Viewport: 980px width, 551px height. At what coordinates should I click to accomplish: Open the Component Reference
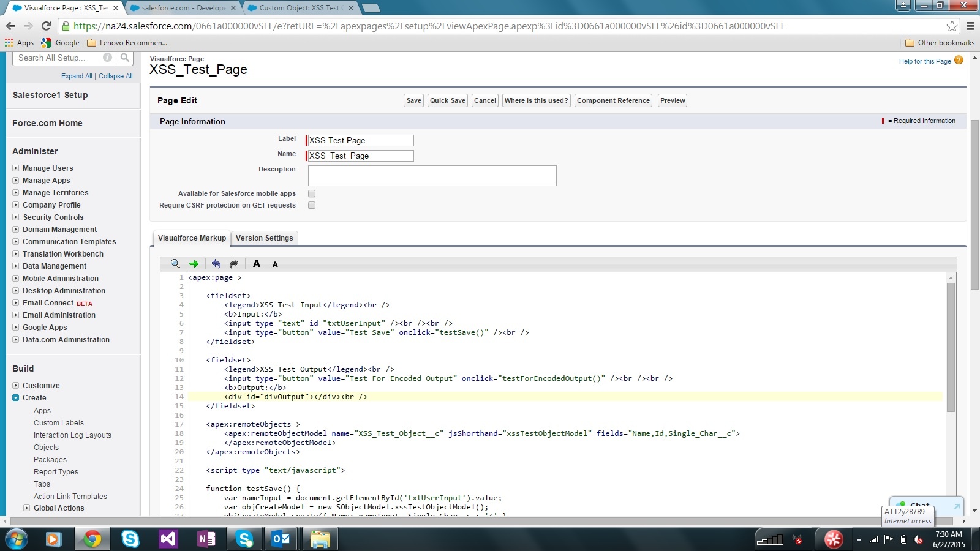[613, 100]
